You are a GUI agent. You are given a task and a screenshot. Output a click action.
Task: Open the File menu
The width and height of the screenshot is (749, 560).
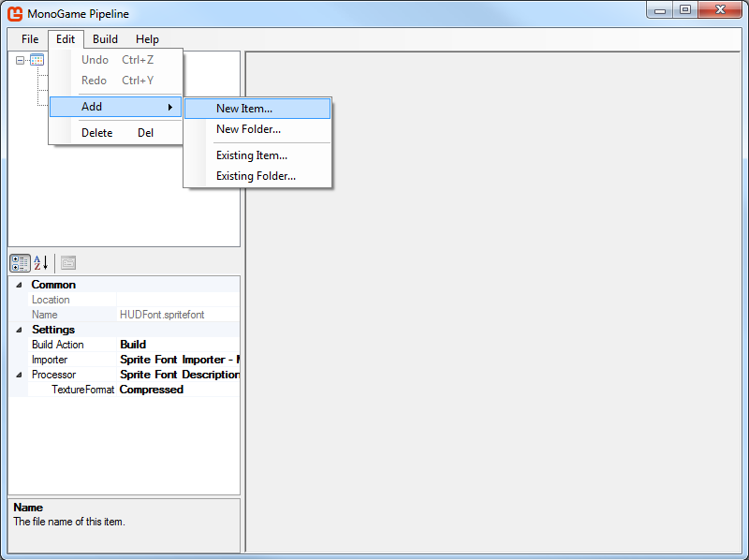pos(30,39)
